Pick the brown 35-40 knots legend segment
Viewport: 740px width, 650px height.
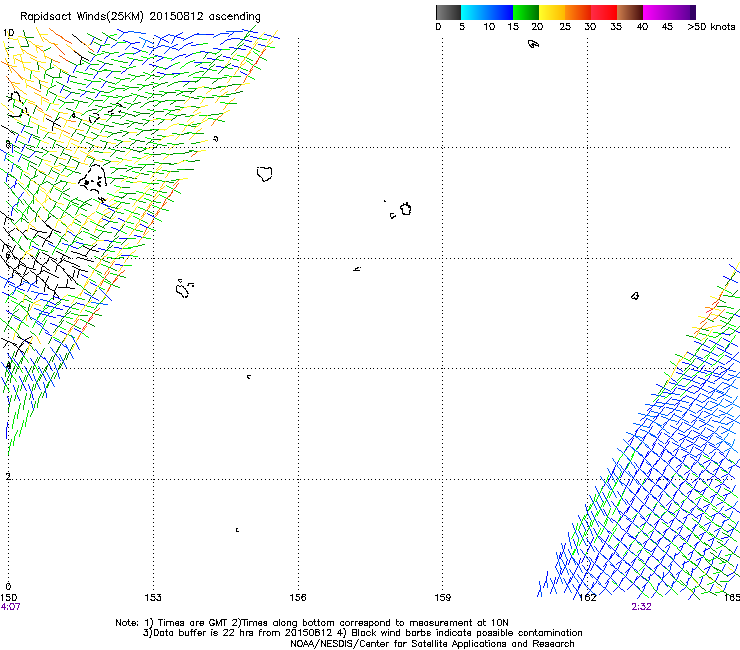[x=630, y=12]
